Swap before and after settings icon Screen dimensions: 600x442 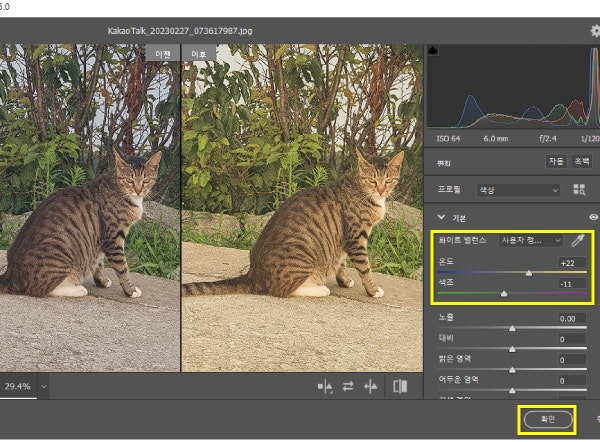(x=348, y=387)
